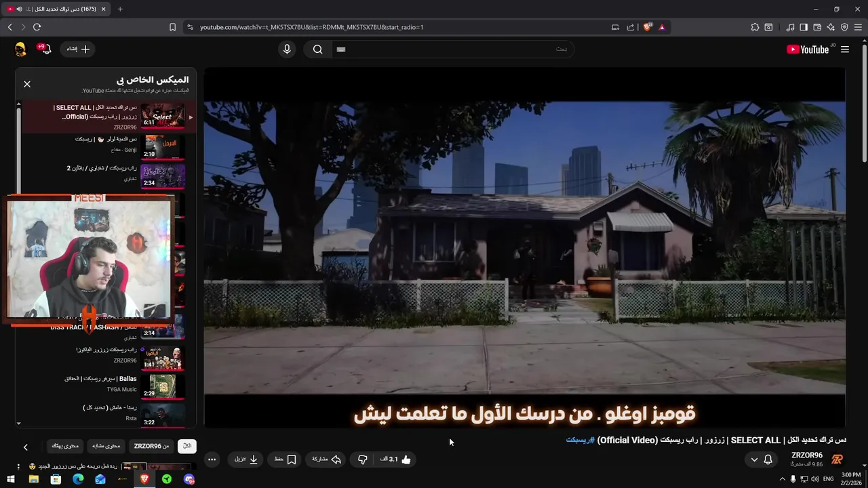Open the ZRZOR96 channel name link

[807, 455]
